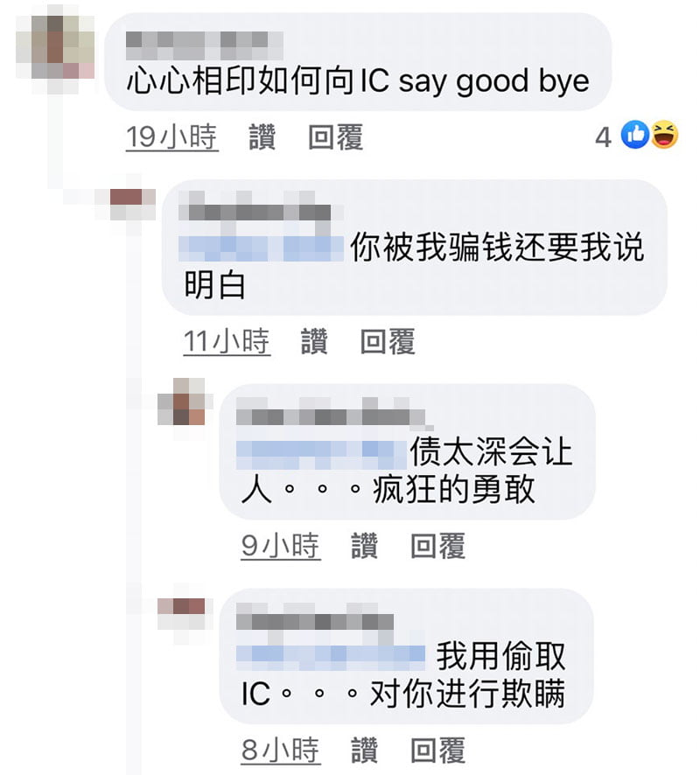This screenshot has height=775, width=700.
Task: Click the blue thumbs-up reaction icon
Action: click(634, 135)
